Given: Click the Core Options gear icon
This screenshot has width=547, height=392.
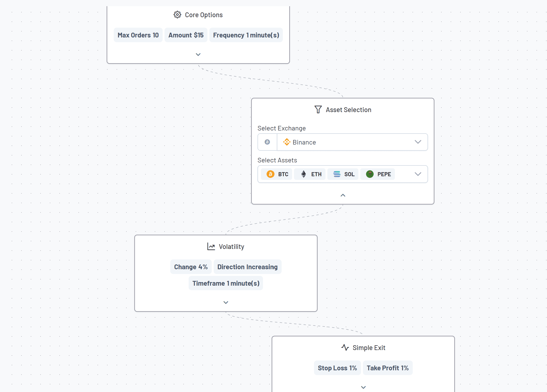Looking at the screenshot, I should point(177,15).
